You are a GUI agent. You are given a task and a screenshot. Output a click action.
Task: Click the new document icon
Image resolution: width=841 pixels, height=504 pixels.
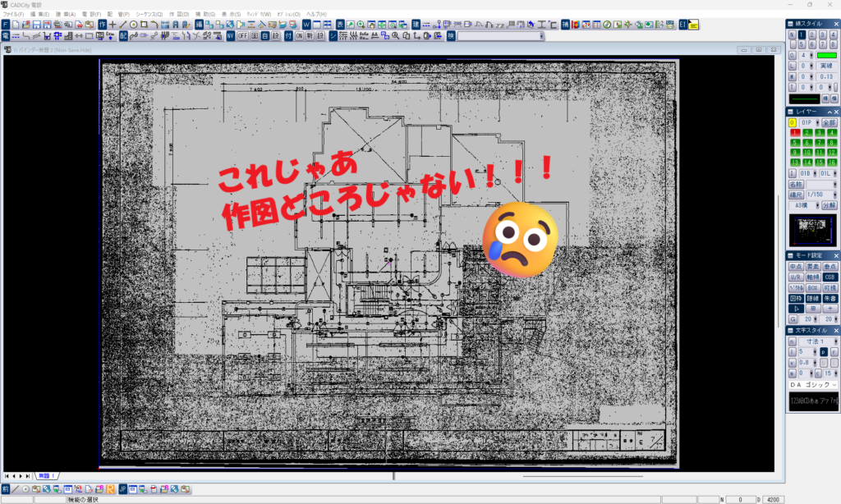click(16, 25)
